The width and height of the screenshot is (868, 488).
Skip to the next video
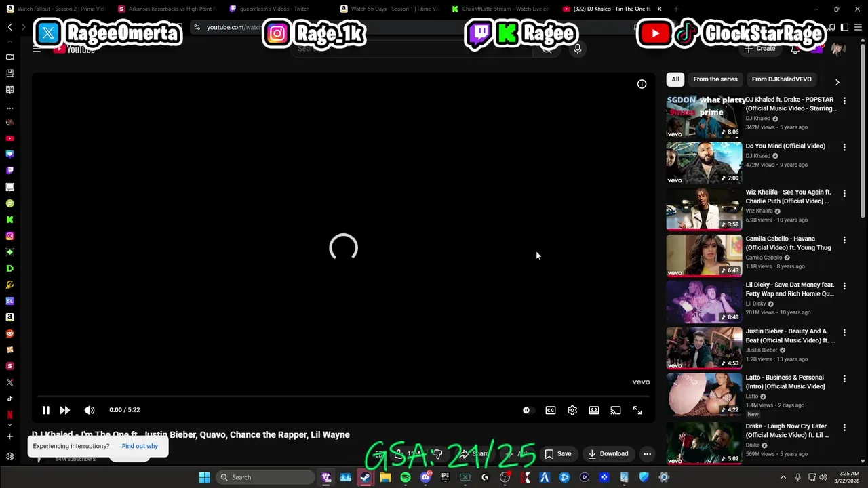click(x=64, y=410)
